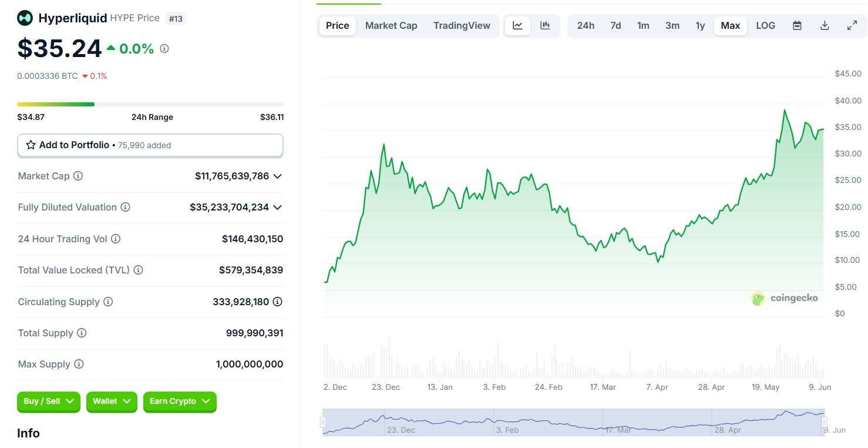Image resolution: width=868 pixels, height=448 pixels.
Task: Select the Max time range
Action: pyautogui.click(x=731, y=25)
